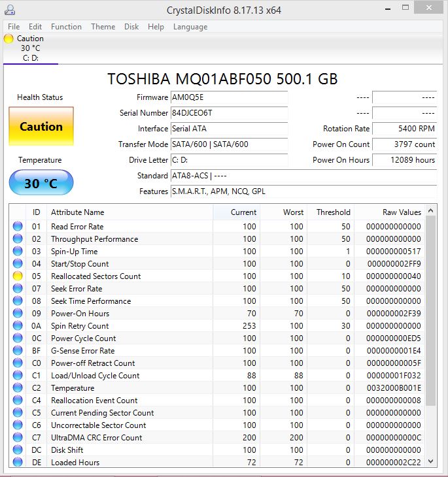Open the Language menu
Screen dimensions: 448x477
coord(190,27)
